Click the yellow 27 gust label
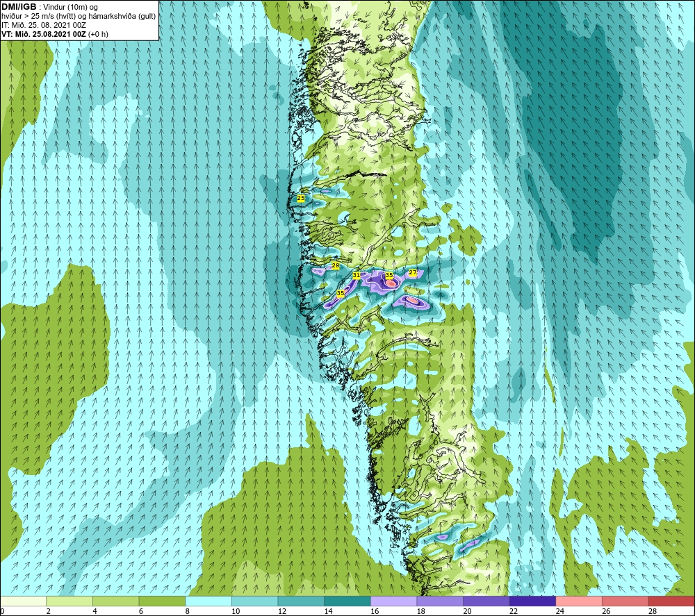695x616 pixels. point(413,272)
